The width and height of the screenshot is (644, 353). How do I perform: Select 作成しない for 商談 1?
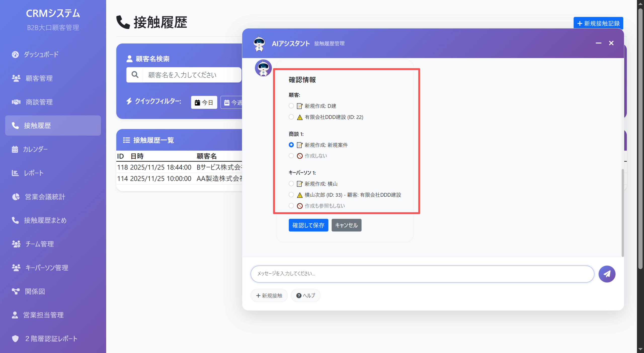[291, 156]
